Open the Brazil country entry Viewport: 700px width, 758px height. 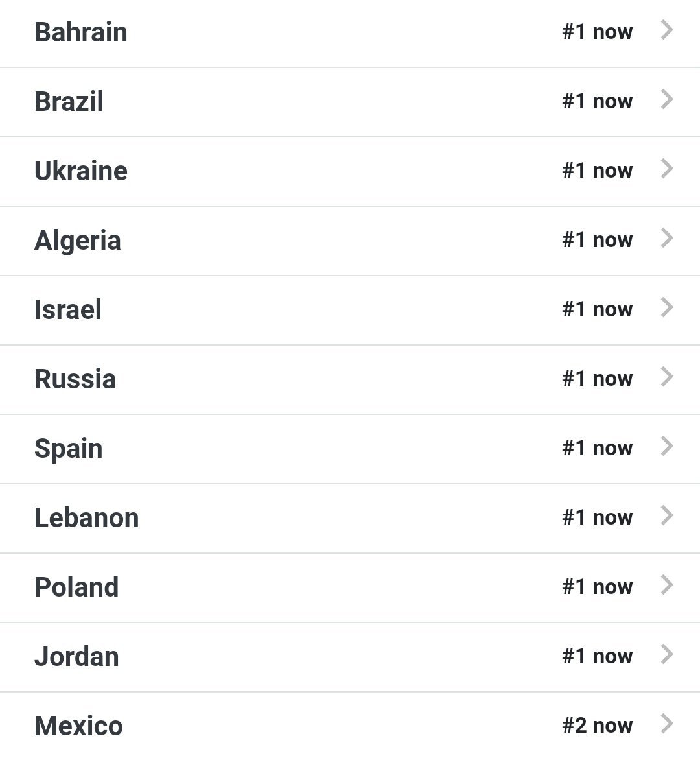coord(69,102)
